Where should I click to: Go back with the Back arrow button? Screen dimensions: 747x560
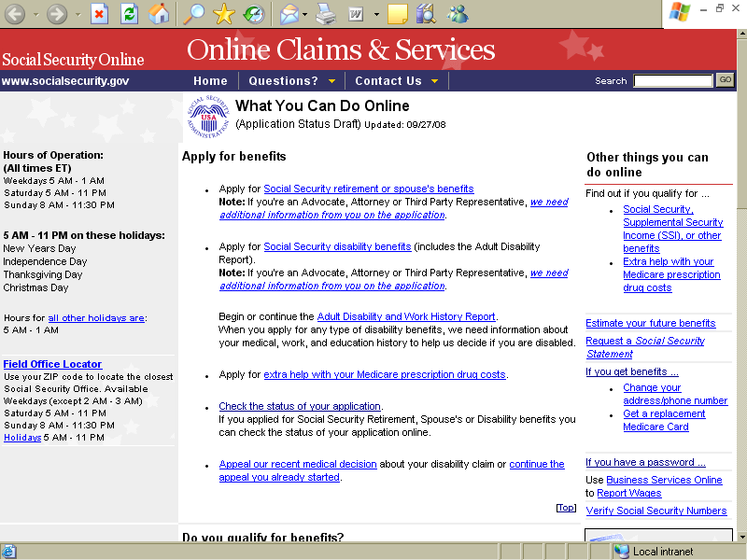click(x=15, y=14)
